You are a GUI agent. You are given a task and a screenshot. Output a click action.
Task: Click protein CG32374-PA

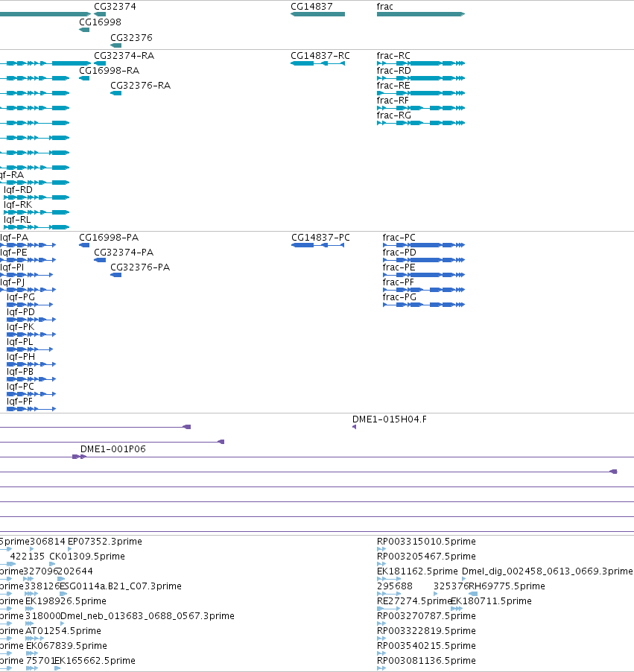(124, 253)
